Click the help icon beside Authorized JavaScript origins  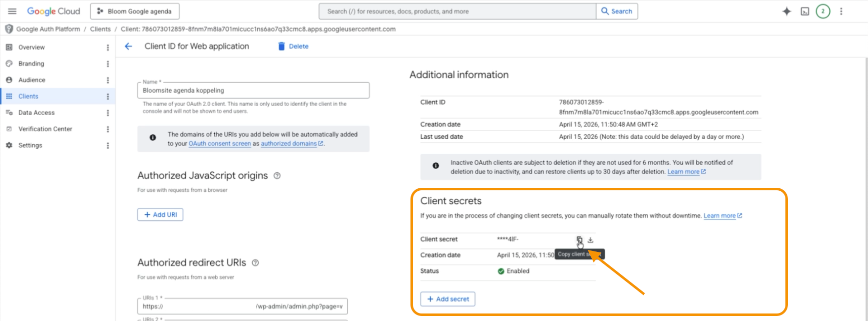[277, 176]
